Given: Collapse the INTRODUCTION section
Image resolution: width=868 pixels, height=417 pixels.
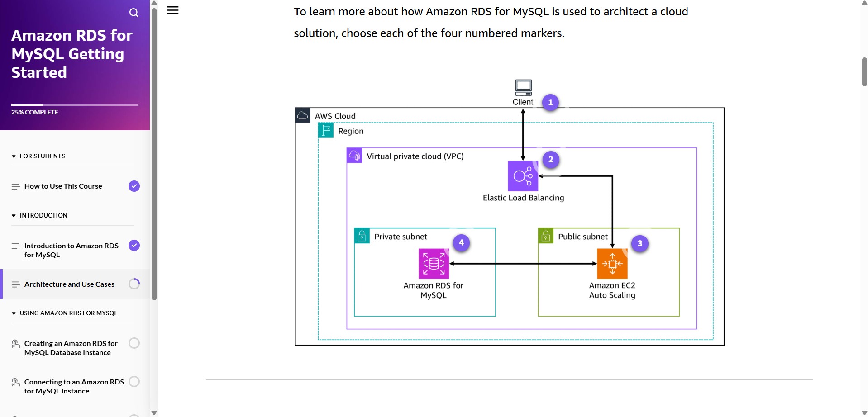Looking at the screenshot, I should (43, 215).
